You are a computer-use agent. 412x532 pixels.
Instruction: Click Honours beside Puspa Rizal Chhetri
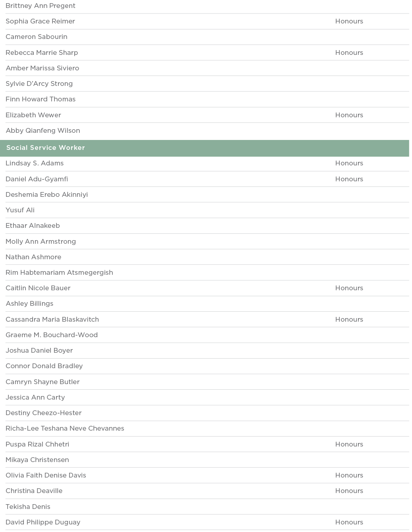(349, 444)
